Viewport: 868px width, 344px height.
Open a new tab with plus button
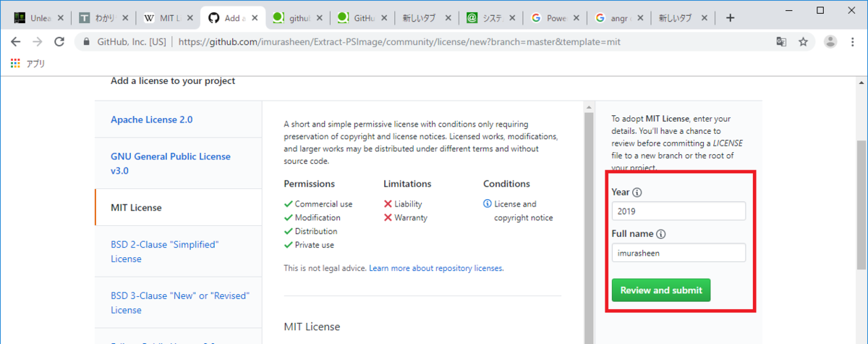pos(730,17)
